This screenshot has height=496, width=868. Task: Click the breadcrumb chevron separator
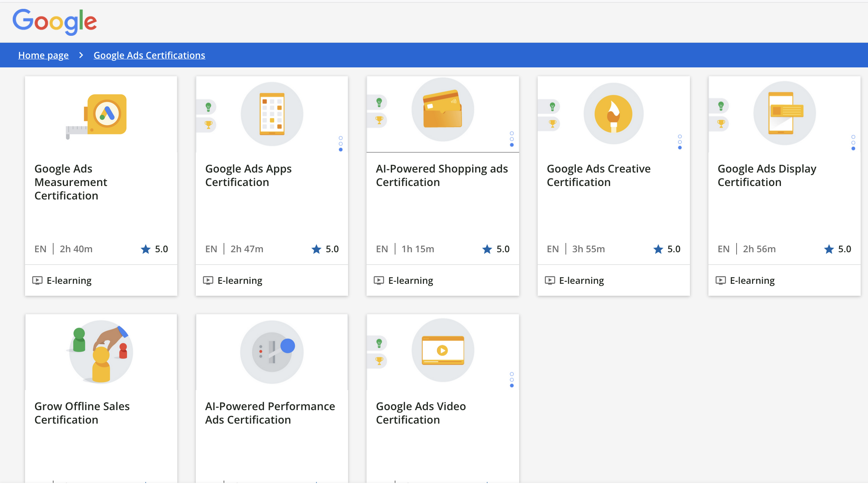(x=81, y=55)
